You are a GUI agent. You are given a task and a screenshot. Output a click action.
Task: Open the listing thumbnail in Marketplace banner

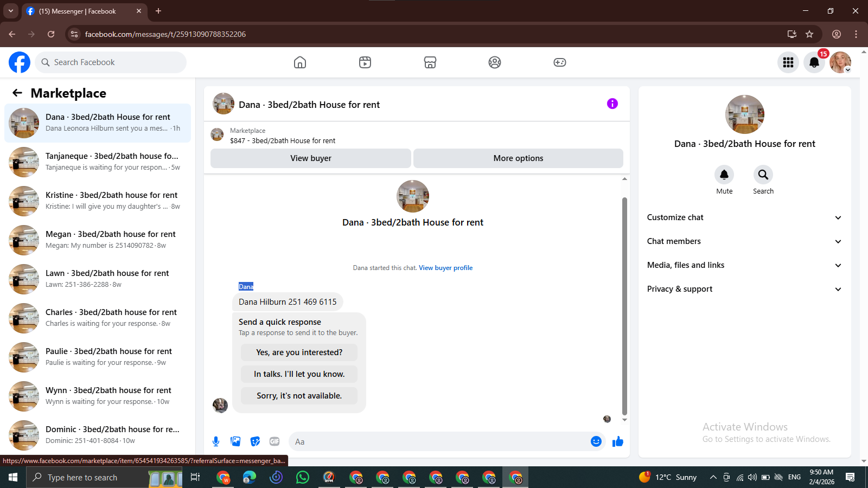(217, 134)
